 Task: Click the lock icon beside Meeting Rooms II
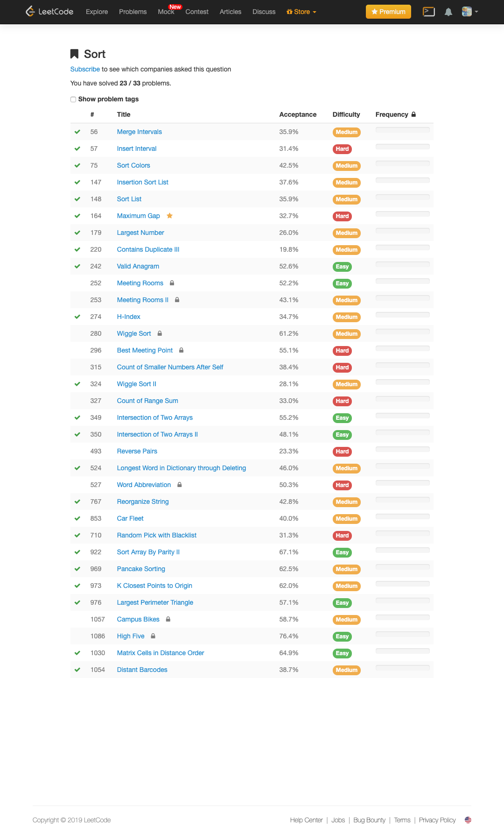[x=177, y=300]
